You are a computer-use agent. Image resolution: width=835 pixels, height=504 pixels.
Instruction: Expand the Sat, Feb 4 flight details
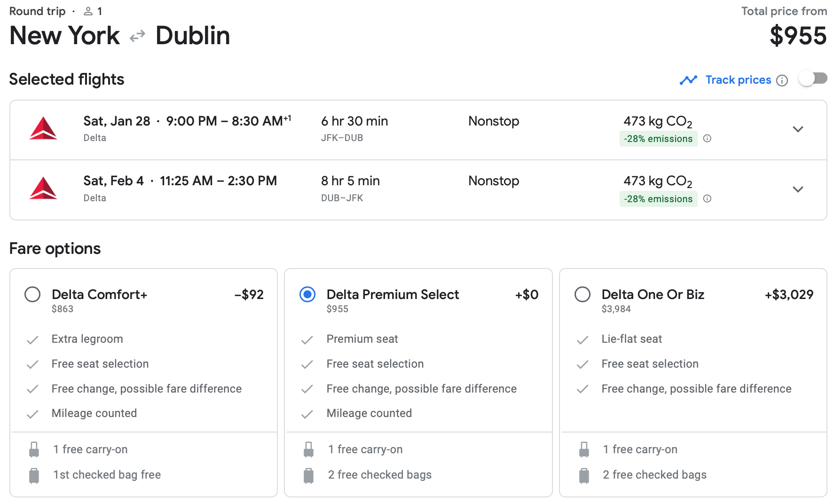[798, 189]
